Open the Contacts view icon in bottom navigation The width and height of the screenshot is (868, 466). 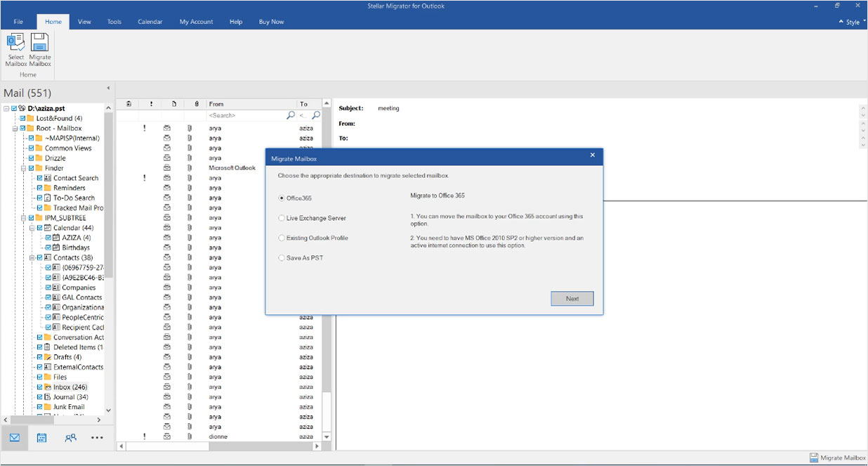click(70, 437)
